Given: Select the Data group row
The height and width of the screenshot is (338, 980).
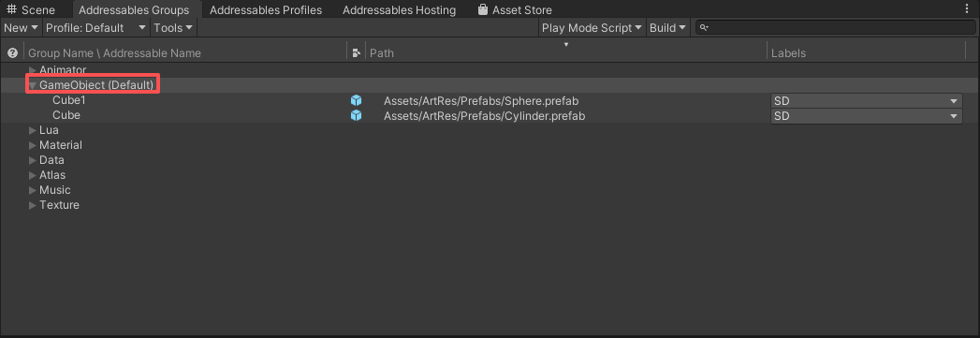Looking at the screenshot, I should [490, 160].
